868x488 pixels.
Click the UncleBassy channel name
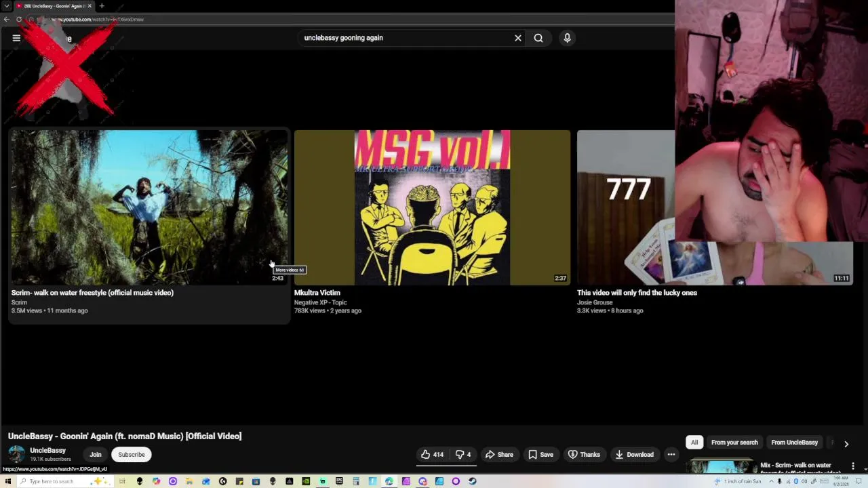[47, 450]
